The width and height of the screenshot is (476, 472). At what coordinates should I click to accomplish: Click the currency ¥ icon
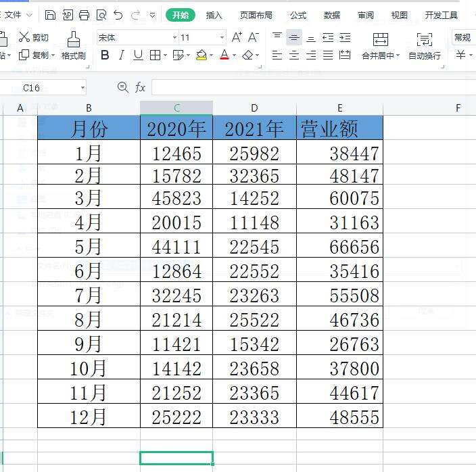460,55
